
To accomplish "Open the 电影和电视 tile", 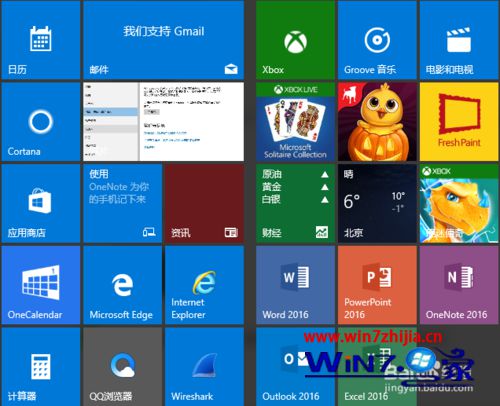I will point(459,40).
